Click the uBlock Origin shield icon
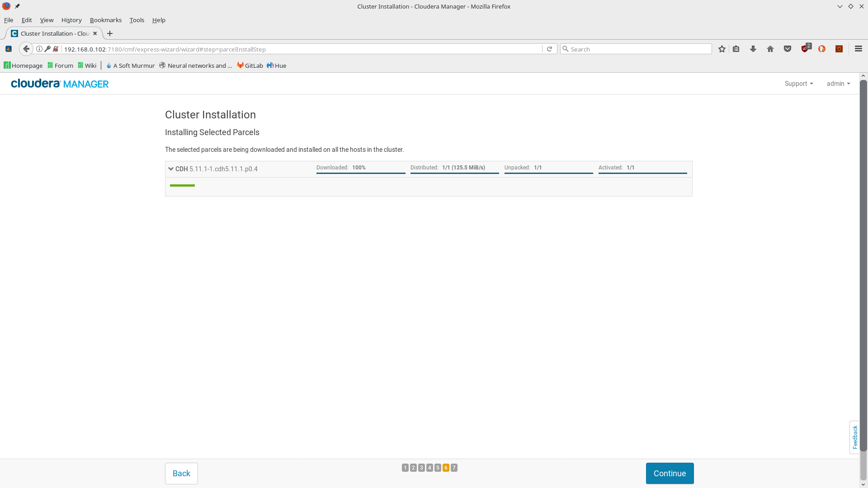The image size is (868, 488). coord(805,49)
